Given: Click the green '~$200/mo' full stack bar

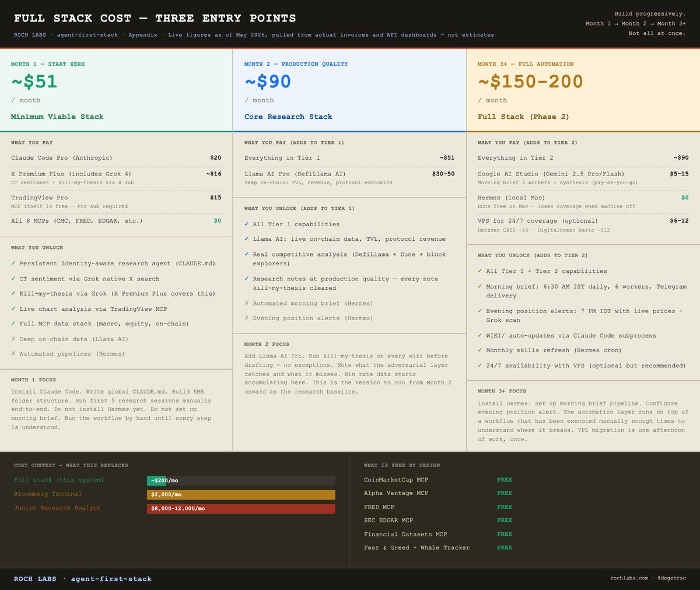Looking at the screenshot, I should tap(156, 481).
